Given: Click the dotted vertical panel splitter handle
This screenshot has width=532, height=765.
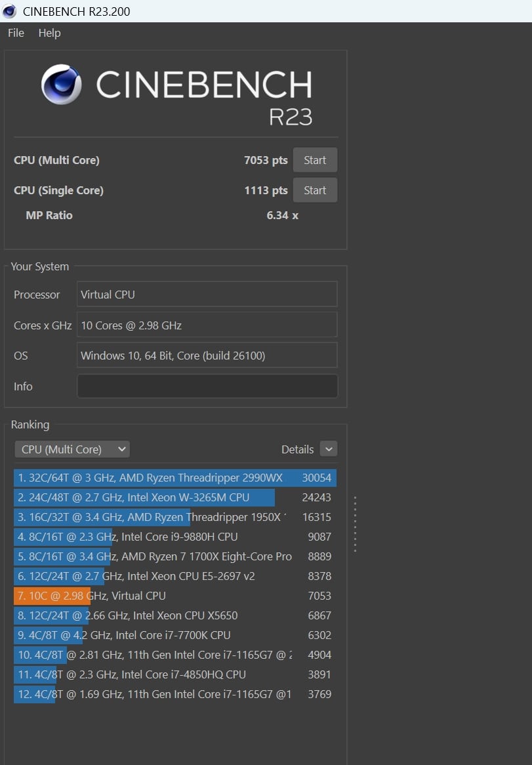Looking at the screenshot, I should [x=355, y=524].
